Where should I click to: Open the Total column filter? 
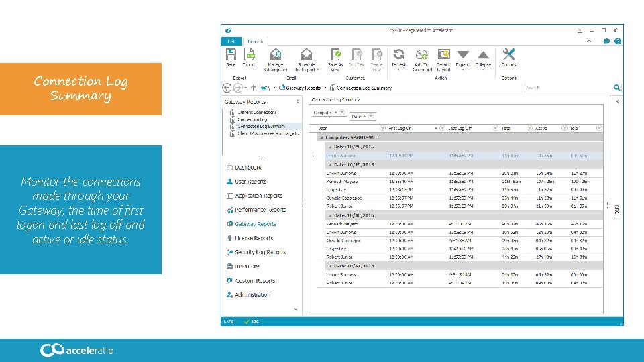tap(529, 129)
